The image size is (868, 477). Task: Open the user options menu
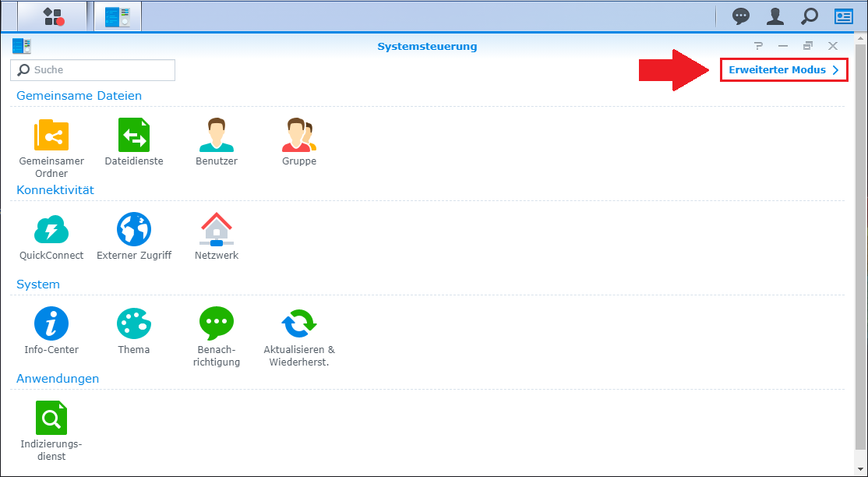click(775, 16)
